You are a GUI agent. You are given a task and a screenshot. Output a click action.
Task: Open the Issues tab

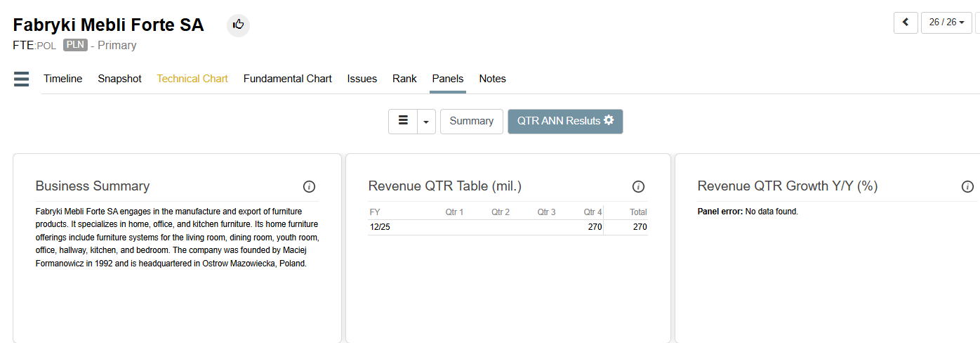362,79
